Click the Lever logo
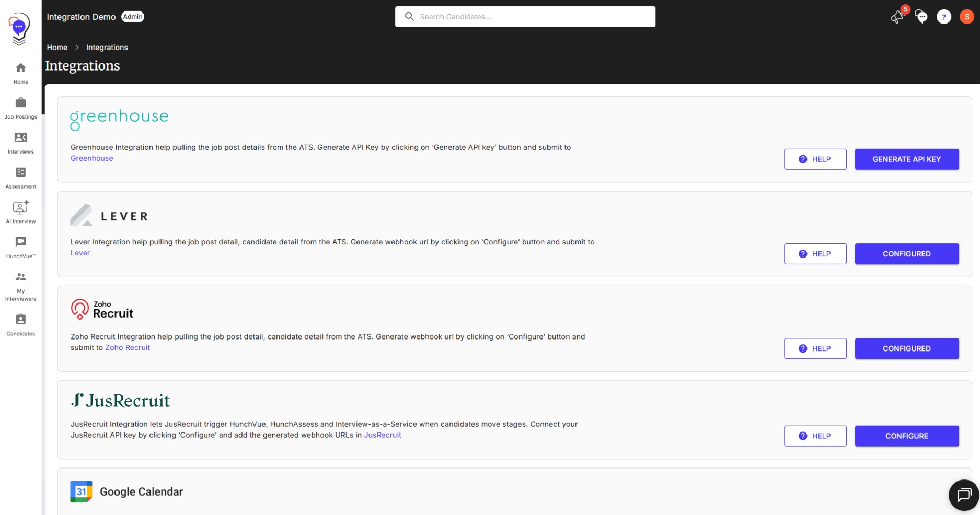The height and width of the screenshot is (515, 980). [109, 215]
